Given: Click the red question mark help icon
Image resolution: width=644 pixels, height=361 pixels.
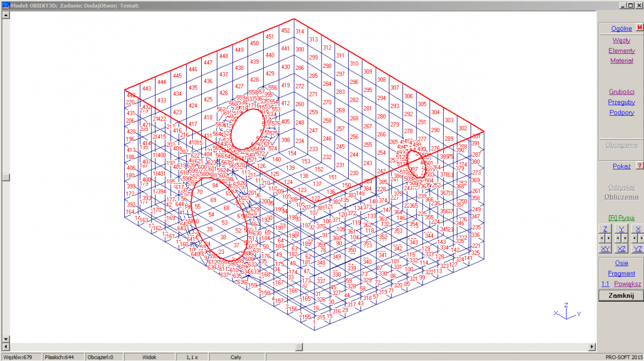Looking at the screenshot, I should click(639, 166).
